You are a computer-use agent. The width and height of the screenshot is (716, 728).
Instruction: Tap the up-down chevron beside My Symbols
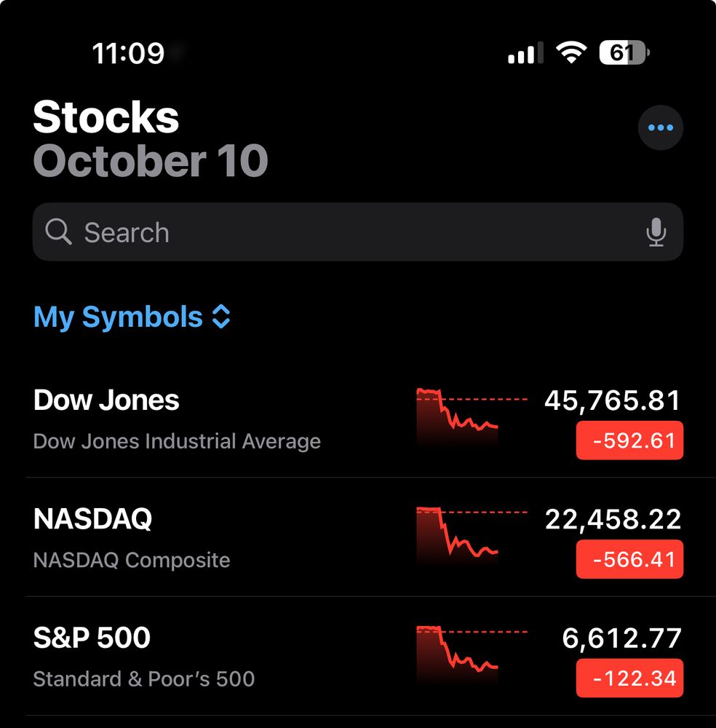pyautogui.click(x=221, y=317)
